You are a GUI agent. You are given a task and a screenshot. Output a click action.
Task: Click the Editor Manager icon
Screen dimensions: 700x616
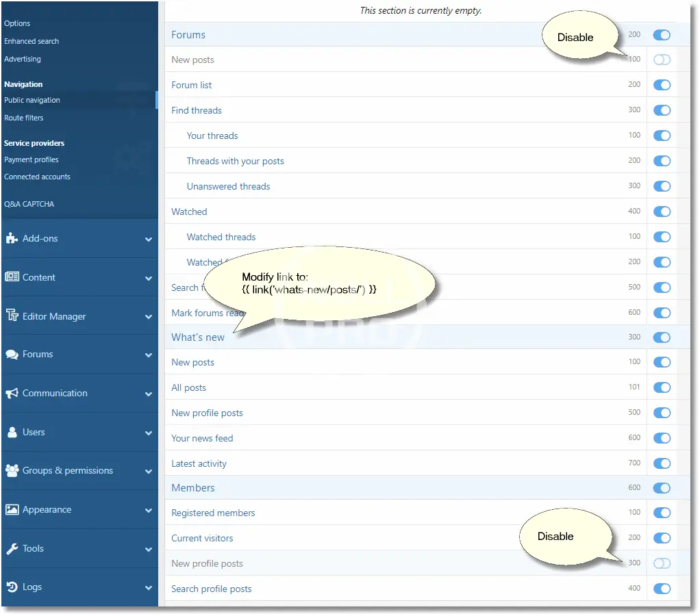tap(12, 316)
